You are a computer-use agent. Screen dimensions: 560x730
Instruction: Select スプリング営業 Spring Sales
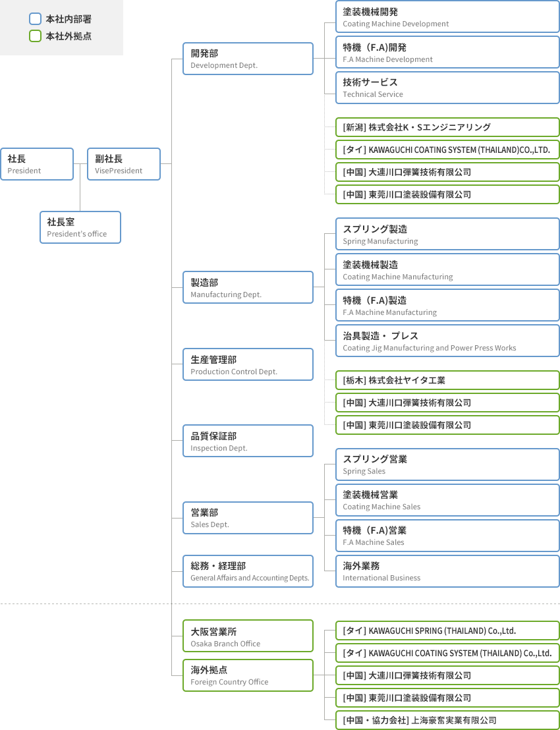(447, 464)
